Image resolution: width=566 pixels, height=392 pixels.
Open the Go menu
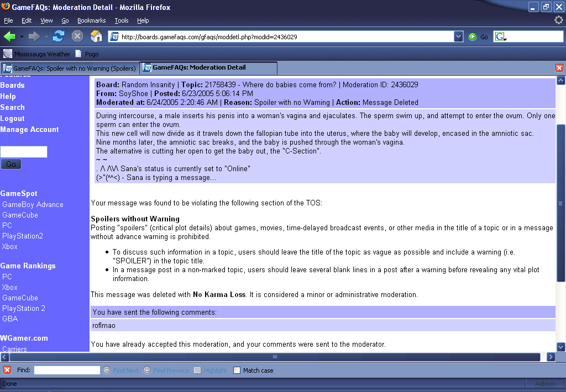pos(65,20)
